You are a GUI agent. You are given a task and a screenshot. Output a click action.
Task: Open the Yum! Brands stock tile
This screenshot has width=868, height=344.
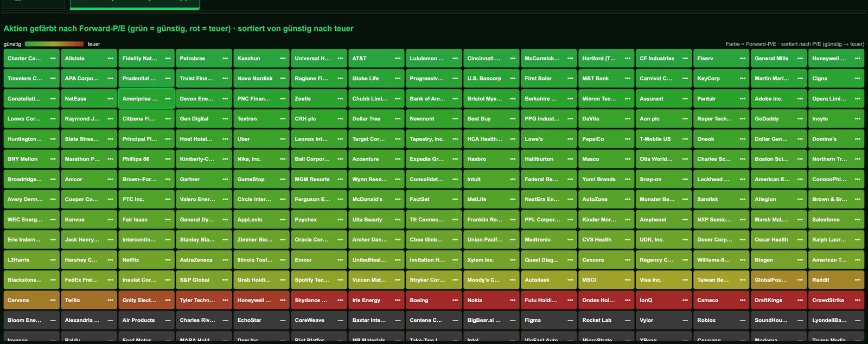click(x=605, y=180)
